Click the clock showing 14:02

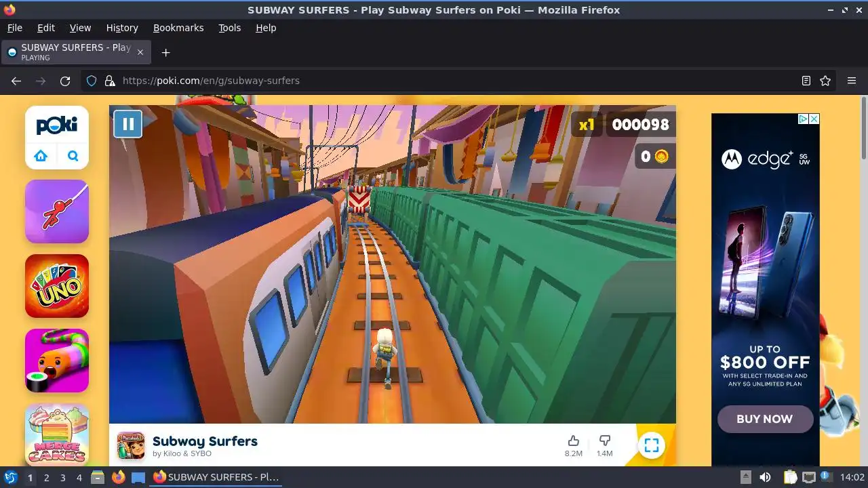852,477
